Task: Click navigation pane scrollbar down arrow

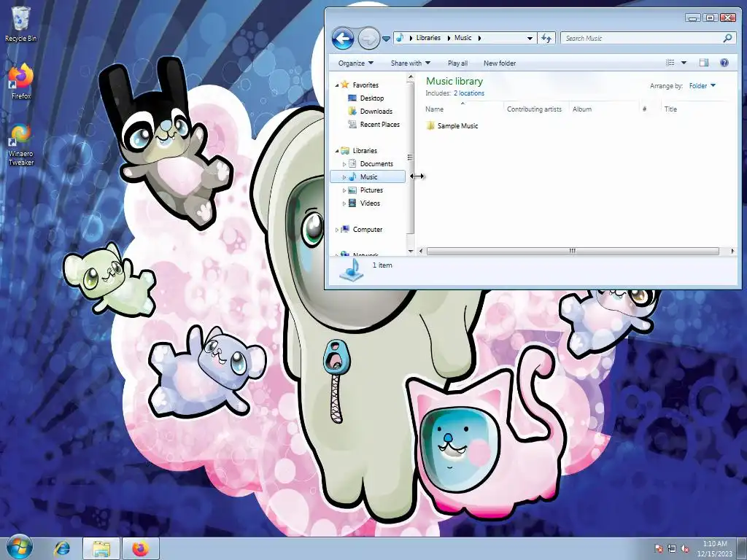Action: (x=410, y=251)
